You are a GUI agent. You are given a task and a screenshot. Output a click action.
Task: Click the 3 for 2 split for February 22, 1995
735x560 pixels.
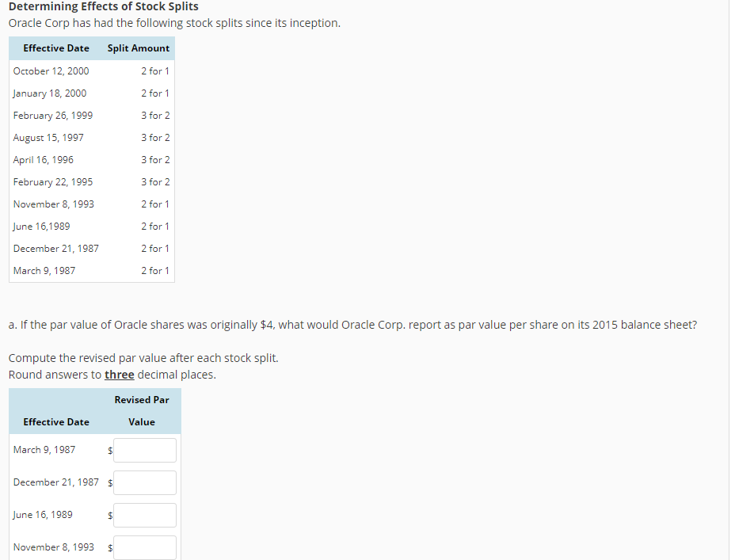tap(155, 181)
